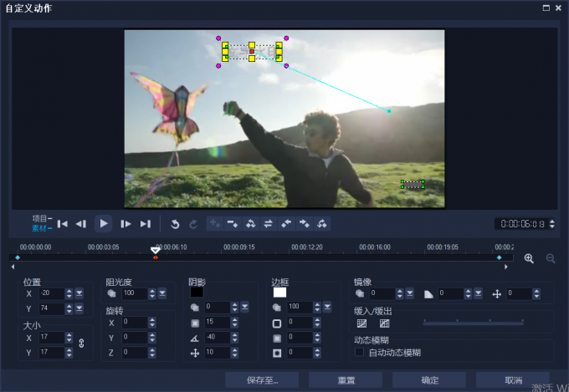Click the 保存至... button
569x392 pixels.
click(262, 380)
